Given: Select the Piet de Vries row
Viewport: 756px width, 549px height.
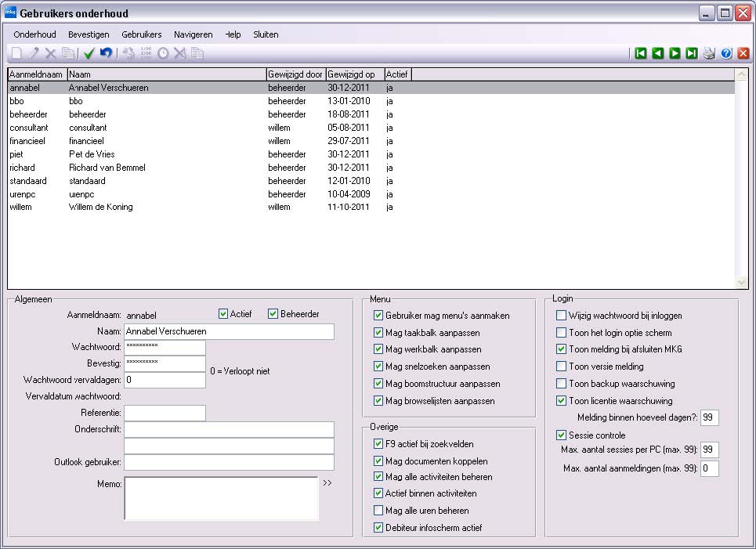Looking at the screenshot, I should coord(371,154).
